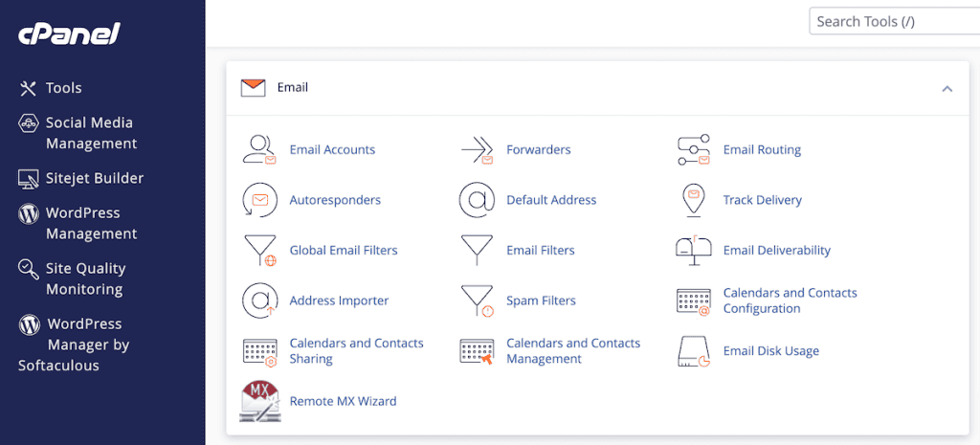Open WordPress Management sidebar item
The height and width of the screenshot is (445, 980).
[x=91, y=224]
